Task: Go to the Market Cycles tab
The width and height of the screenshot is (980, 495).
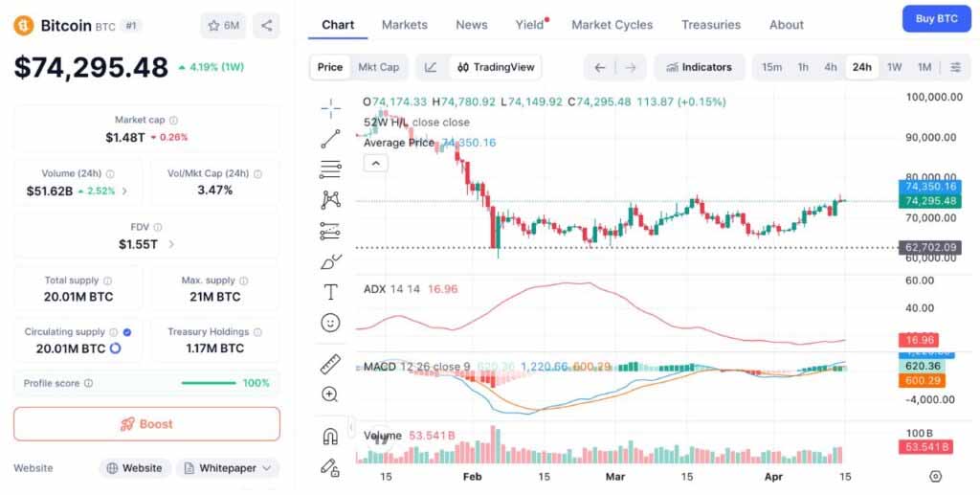Action: 612,25
